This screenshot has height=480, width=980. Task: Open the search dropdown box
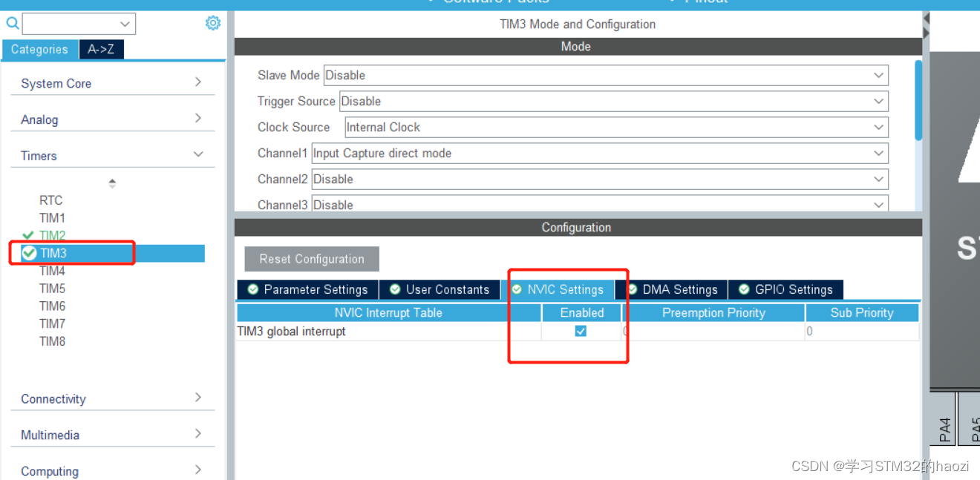point(79,24)
